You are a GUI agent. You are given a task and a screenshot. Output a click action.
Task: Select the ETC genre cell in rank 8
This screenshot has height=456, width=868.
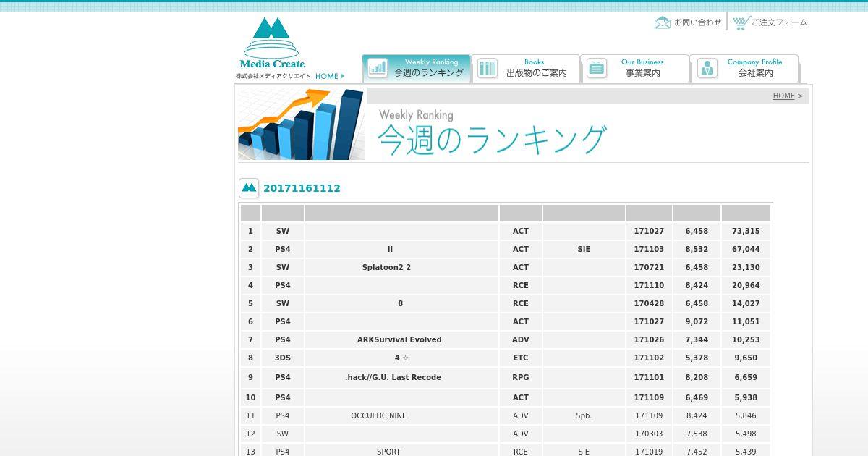tap(521, 358)
